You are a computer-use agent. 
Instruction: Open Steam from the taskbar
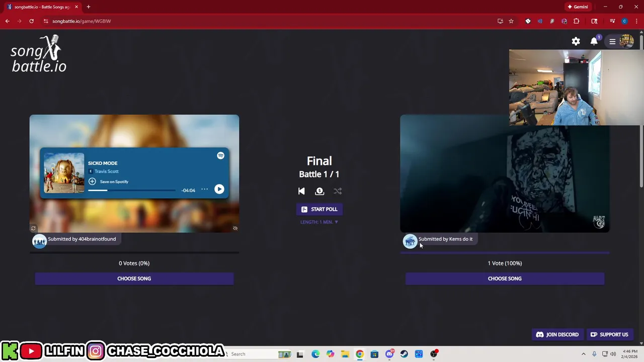pos(404,354)
